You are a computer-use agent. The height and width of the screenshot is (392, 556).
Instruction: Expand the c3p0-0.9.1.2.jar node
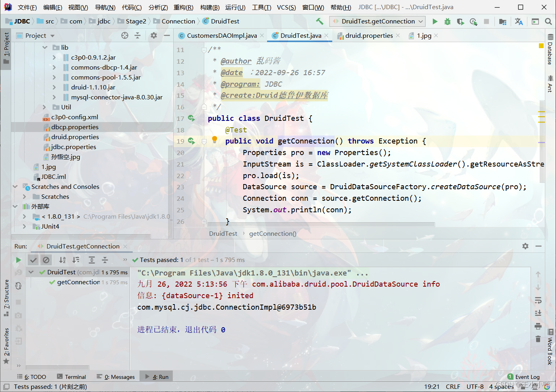[x=54, y=57]
